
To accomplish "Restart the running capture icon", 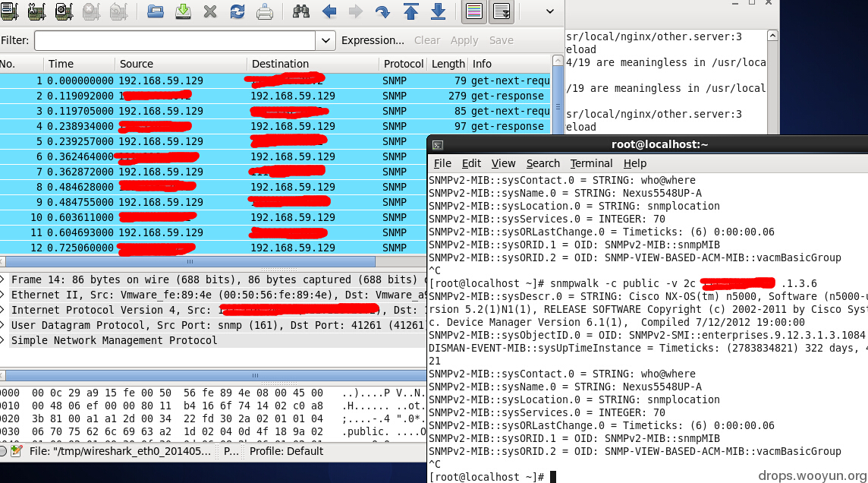I will pos(118,11).
